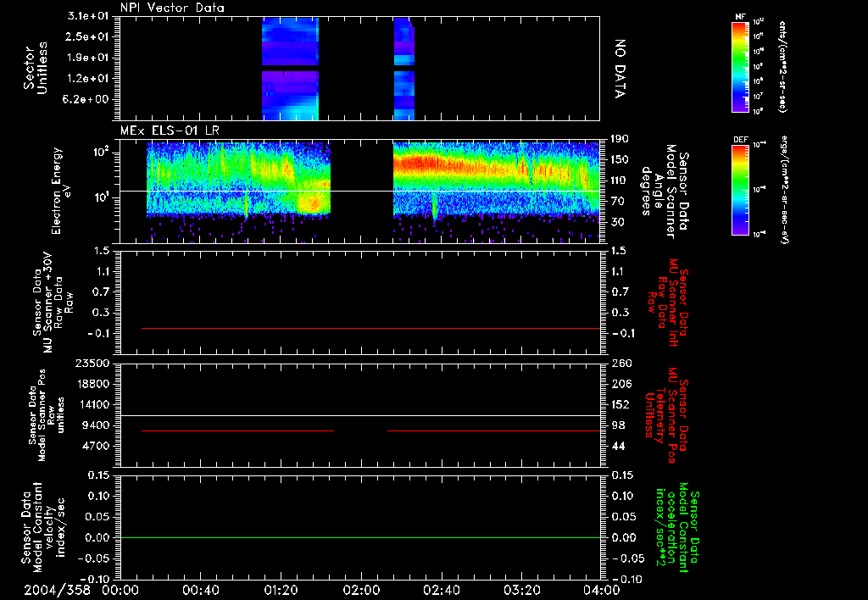Image resolution: width=868 pixels, height=600 pixels.
Task: Click the 14100 scanner position tick label
Action: click(92, 404)
